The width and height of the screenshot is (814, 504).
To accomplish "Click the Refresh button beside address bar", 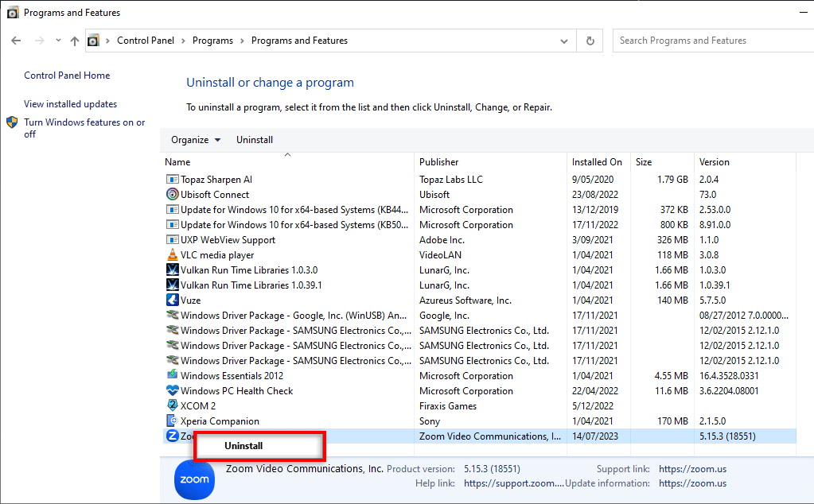I will (x=590, y=41).
